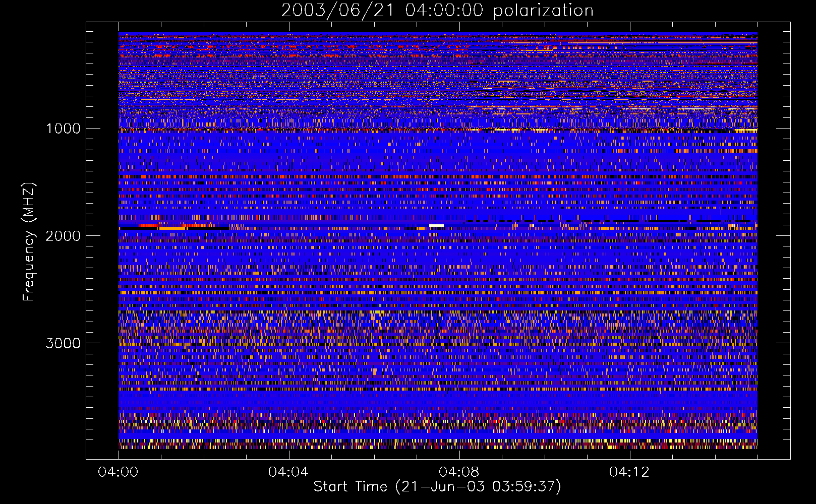816x504 pixels.
Task: Click the '2000' frequency axis label
Action: point(63,236)
